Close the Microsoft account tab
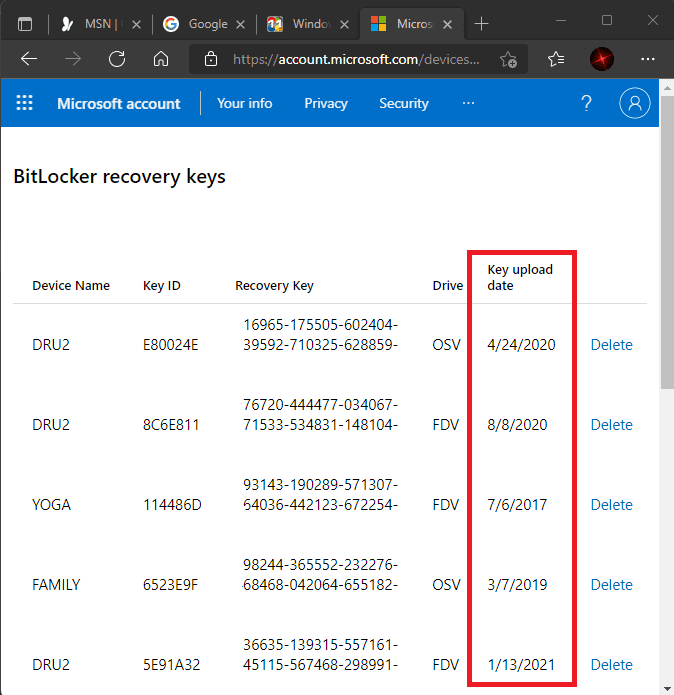Viewport: 674px width, 695px height. tap(448, 24)
